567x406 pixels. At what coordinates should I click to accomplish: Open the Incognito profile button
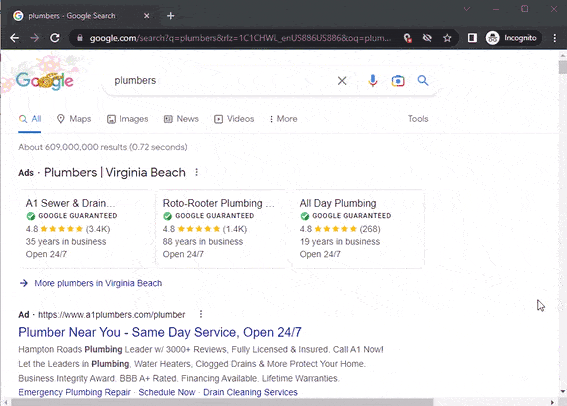coord(512,38)
